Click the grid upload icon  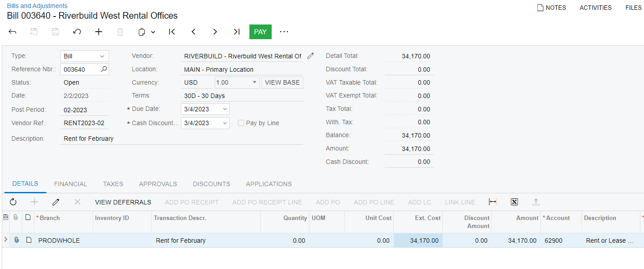tap(536, 202)
